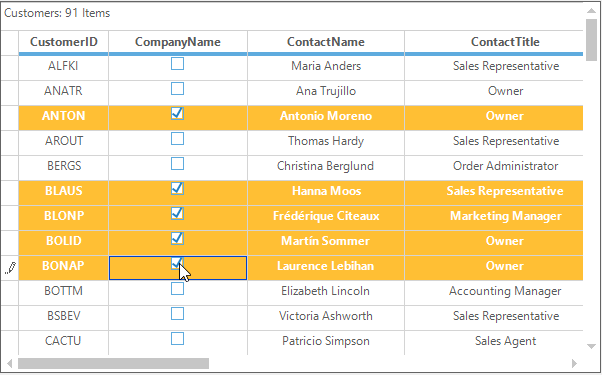This screenshot has width=602, height=375.
Task: Click the vertical scrollbar up arrow
Action: point(592,11)
